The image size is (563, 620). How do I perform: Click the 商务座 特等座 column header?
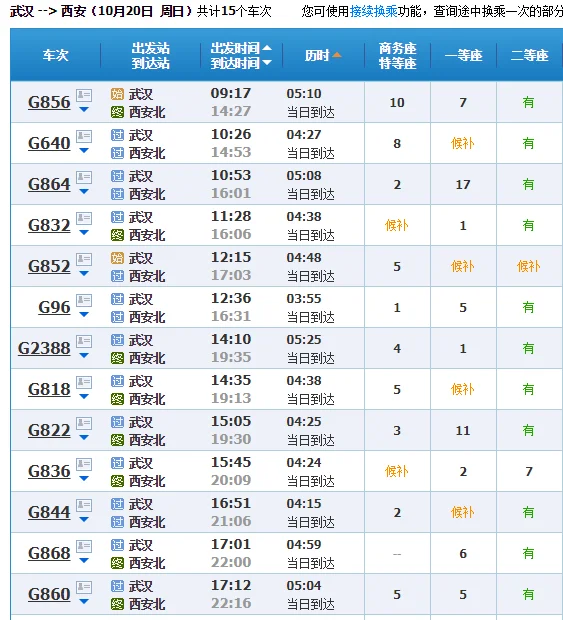(x=397, y=55)
